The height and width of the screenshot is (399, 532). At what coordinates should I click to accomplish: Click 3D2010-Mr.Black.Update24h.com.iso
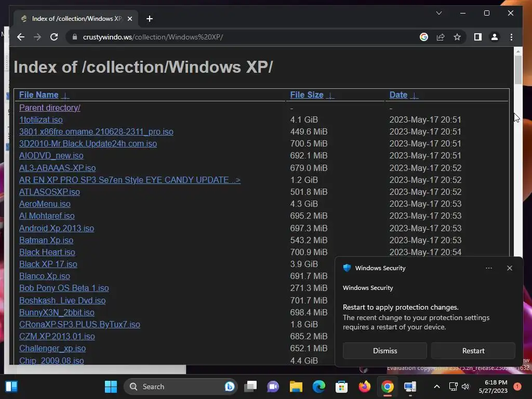(88, 143)
